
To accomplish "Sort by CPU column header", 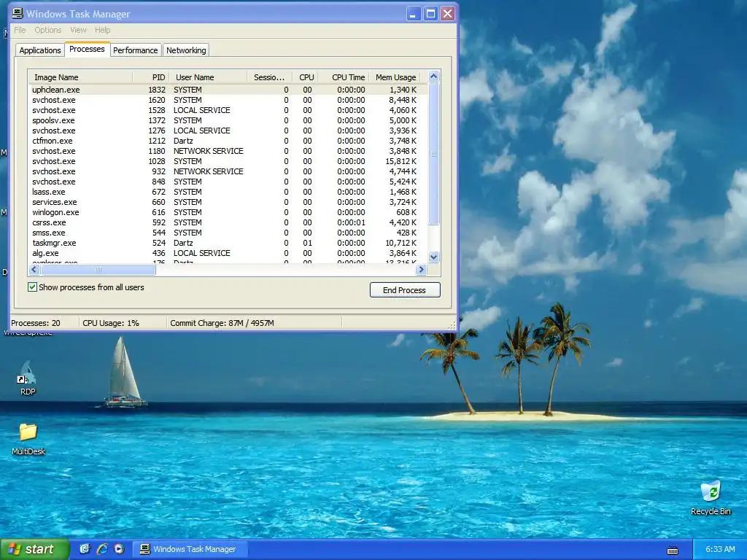I will click(x=306, y=77).
